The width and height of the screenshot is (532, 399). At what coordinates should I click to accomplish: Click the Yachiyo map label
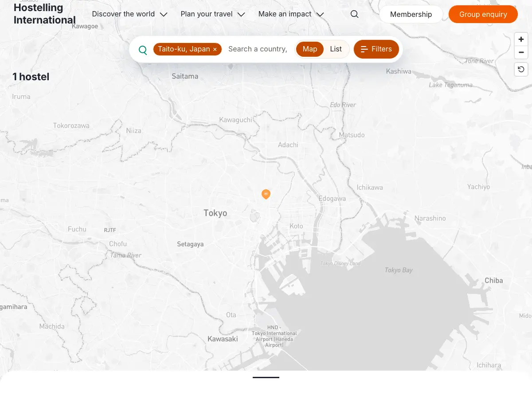[x=478, y=187]
